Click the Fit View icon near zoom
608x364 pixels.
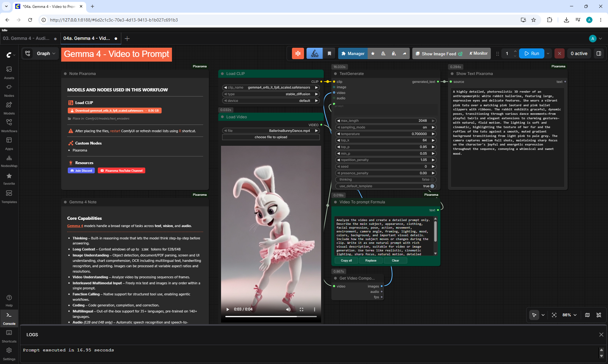tap(554, 315)
